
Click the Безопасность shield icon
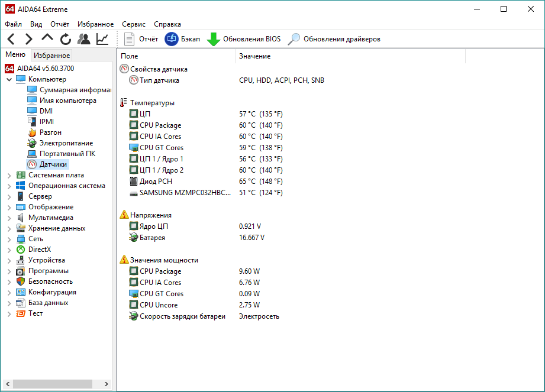21,281
